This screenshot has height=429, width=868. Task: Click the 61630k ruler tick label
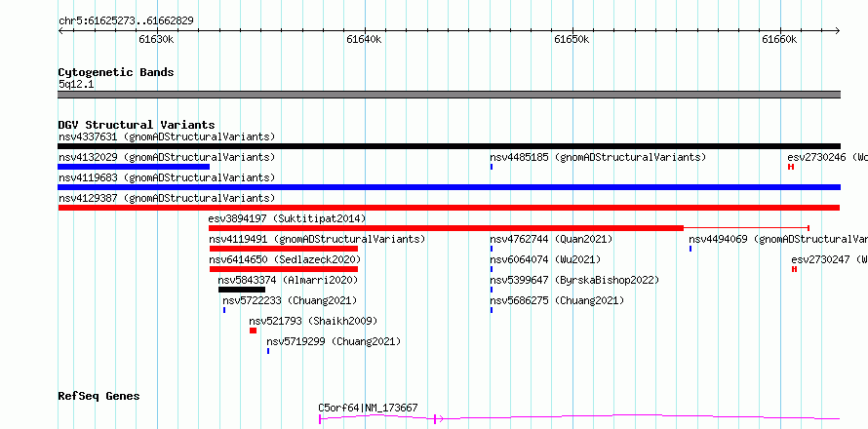point(157,39)
